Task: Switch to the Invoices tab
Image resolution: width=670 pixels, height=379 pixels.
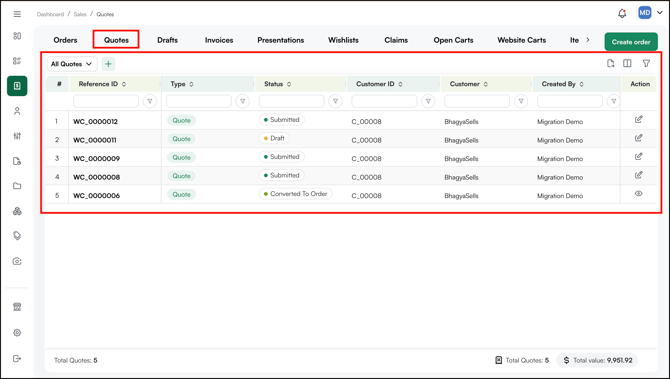Action: coord(219,40)
